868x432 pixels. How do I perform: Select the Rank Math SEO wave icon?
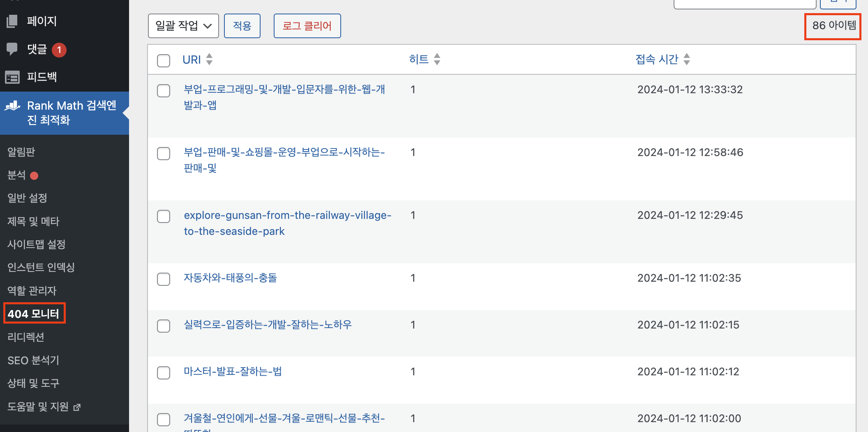tap(12, 106)
